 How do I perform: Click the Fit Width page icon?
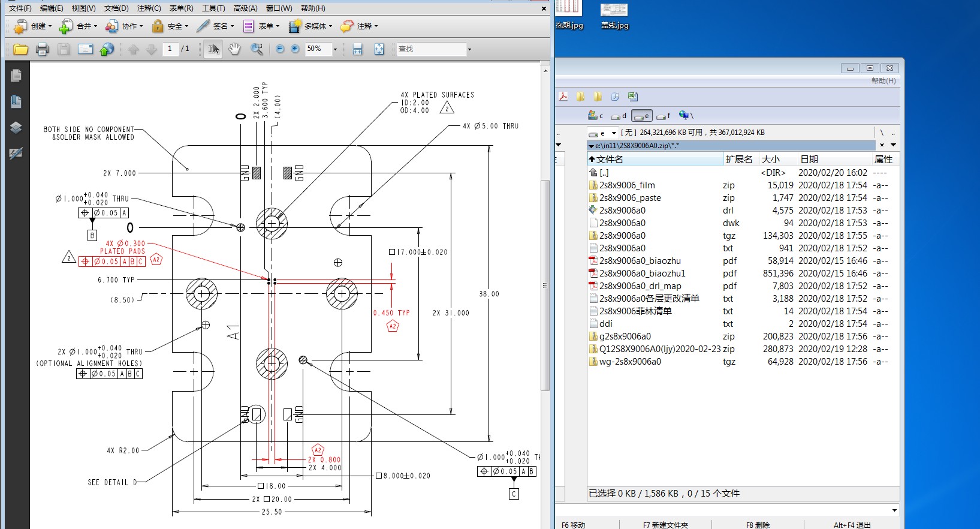click(358, 49)
